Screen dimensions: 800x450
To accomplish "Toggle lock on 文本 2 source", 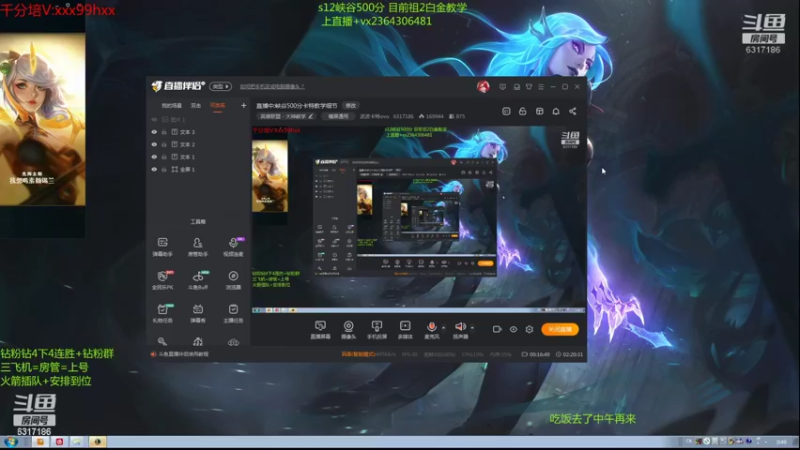I will coord(164,144).
